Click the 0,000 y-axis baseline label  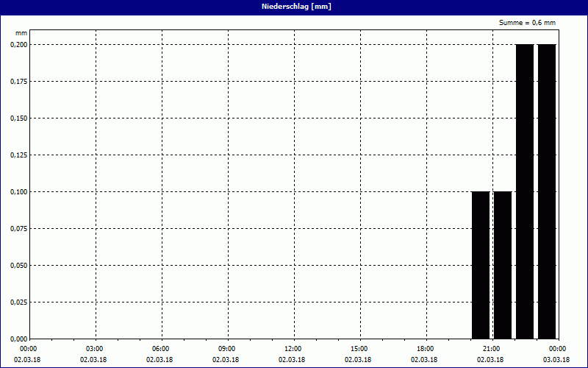pos(17,339)
